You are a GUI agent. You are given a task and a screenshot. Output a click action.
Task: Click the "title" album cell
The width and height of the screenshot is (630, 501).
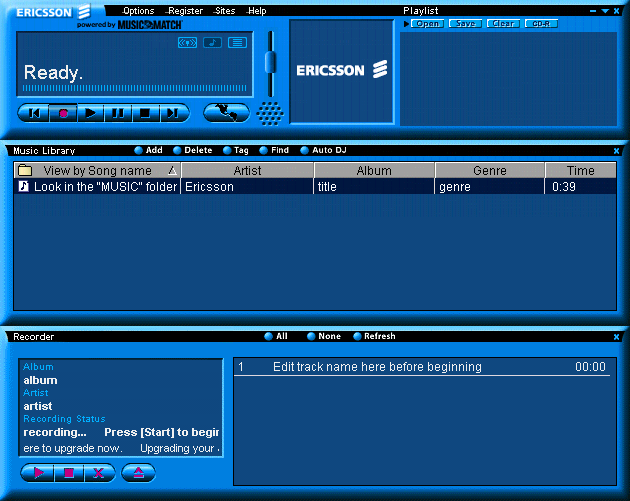(x=374, y=187)
